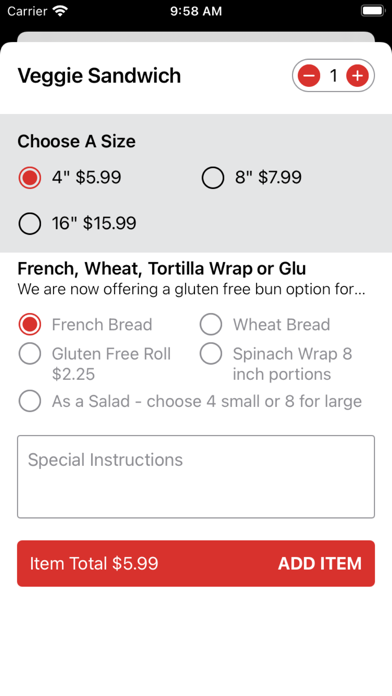Tap the Veggie Sandwich title

point(99,75)
